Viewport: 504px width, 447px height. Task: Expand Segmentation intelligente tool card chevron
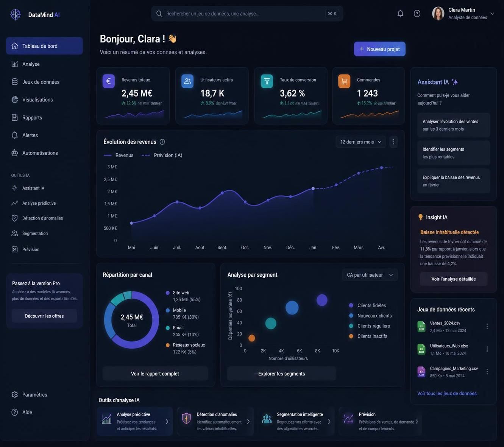coord(329,422)
